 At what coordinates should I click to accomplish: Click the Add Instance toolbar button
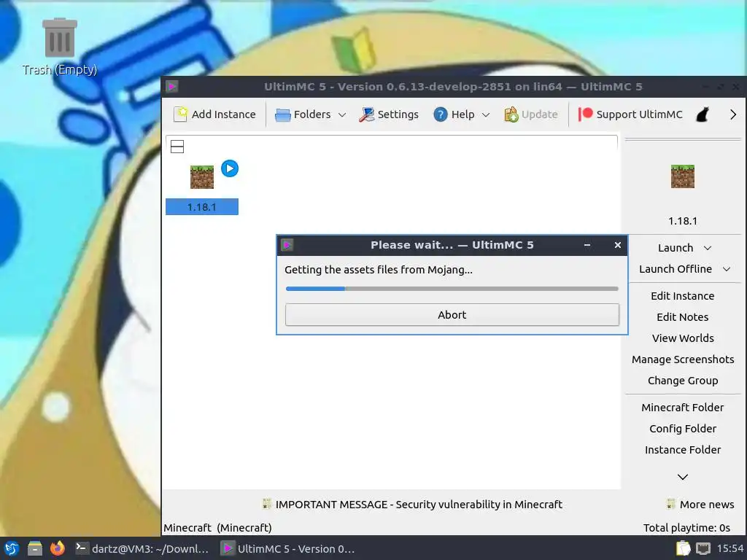pyautogui.click(x=215, y=114)
